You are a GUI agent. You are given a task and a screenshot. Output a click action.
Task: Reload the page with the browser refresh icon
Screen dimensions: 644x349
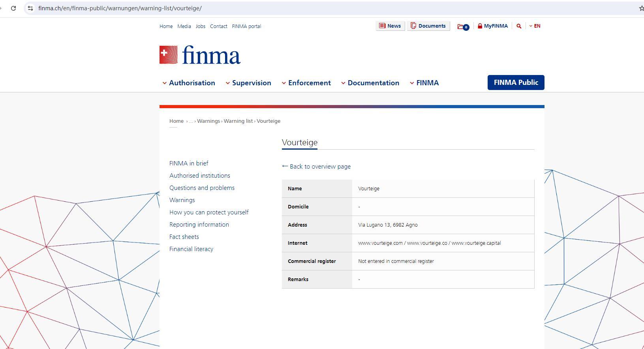click(x=13, y=8)
